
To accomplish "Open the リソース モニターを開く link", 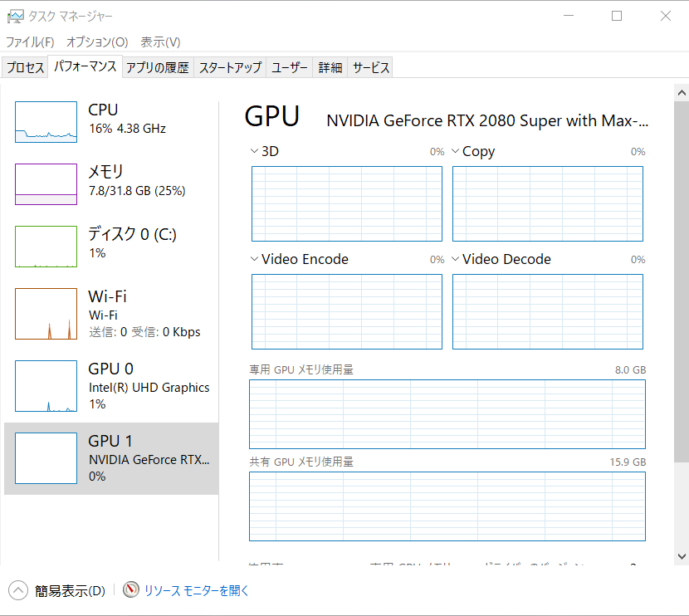I will [197, 590].
